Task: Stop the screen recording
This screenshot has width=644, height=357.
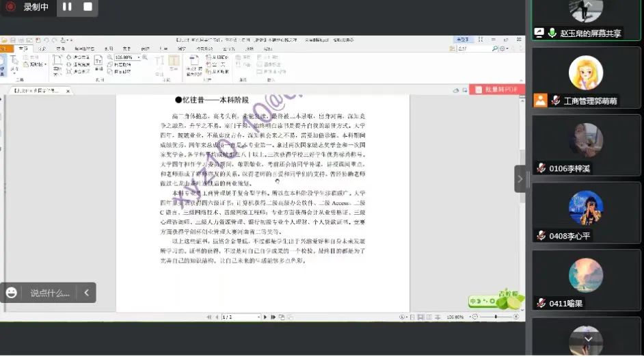Action: tap(88, 8)
